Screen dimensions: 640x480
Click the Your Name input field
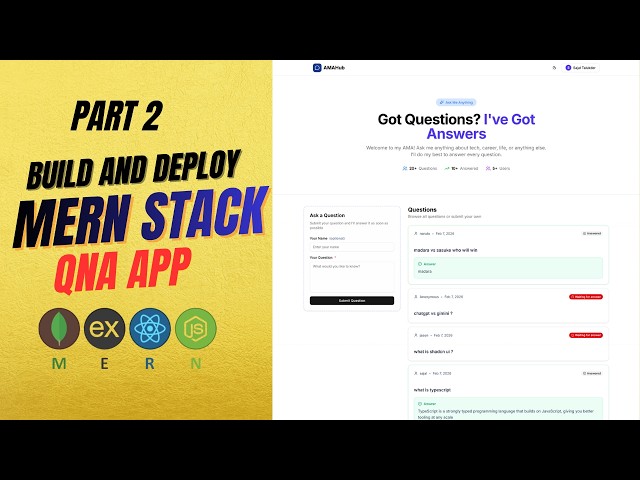[x=352, y=247]
